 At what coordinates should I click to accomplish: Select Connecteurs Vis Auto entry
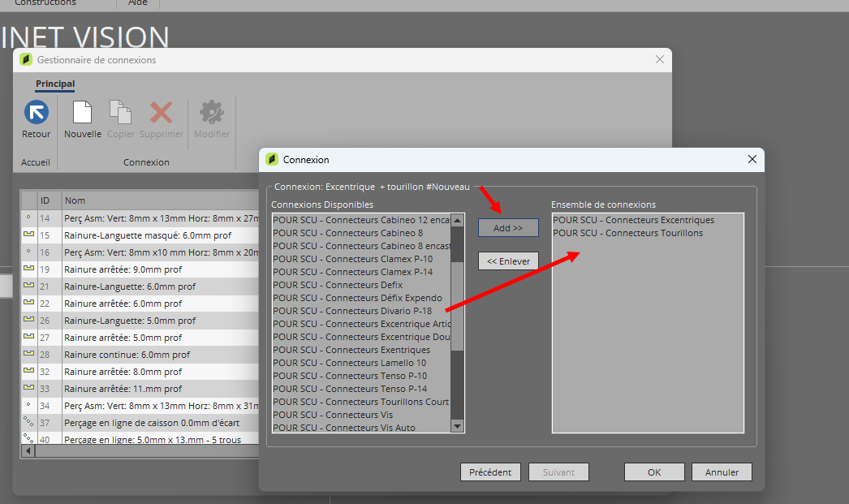362,427
